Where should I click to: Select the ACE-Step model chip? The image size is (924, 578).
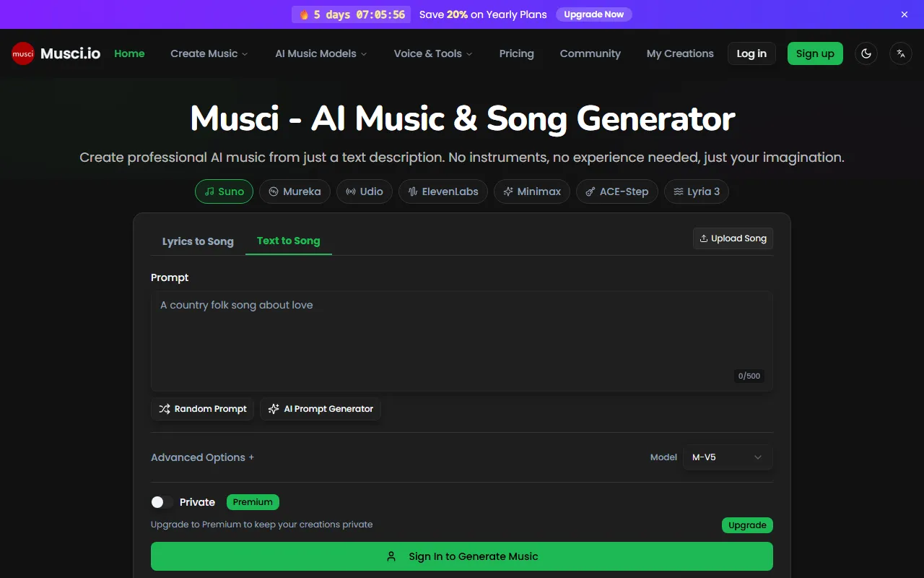[x=616, y=191]
